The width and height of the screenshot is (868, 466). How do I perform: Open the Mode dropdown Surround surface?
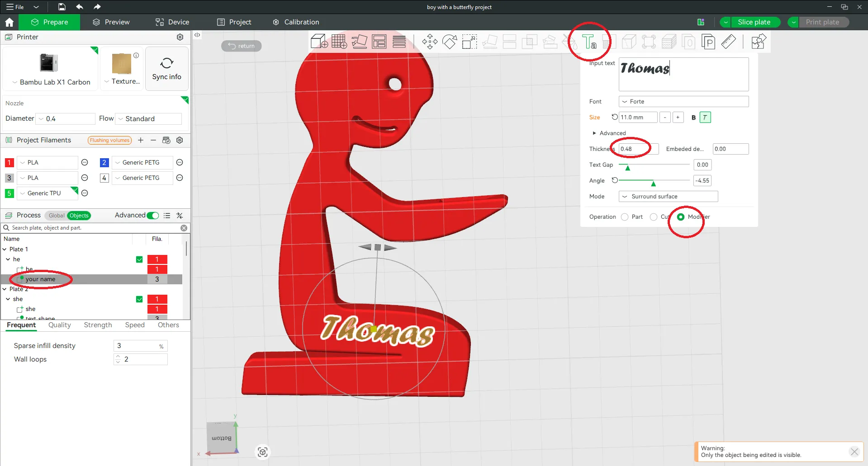pyautogui.click(x=668, y=197)
